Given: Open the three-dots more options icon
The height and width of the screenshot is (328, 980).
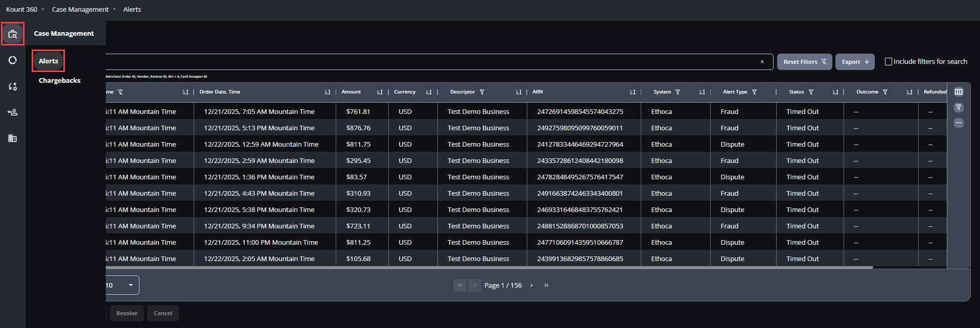Looking at the screenshot, I should [959, 123].
